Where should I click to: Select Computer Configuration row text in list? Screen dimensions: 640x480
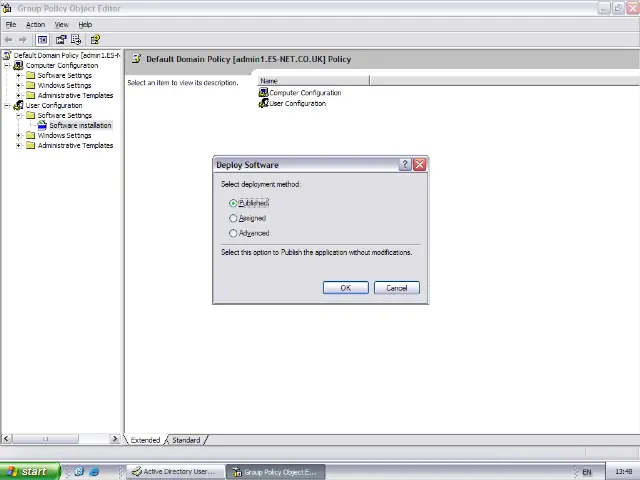[305, 93]
